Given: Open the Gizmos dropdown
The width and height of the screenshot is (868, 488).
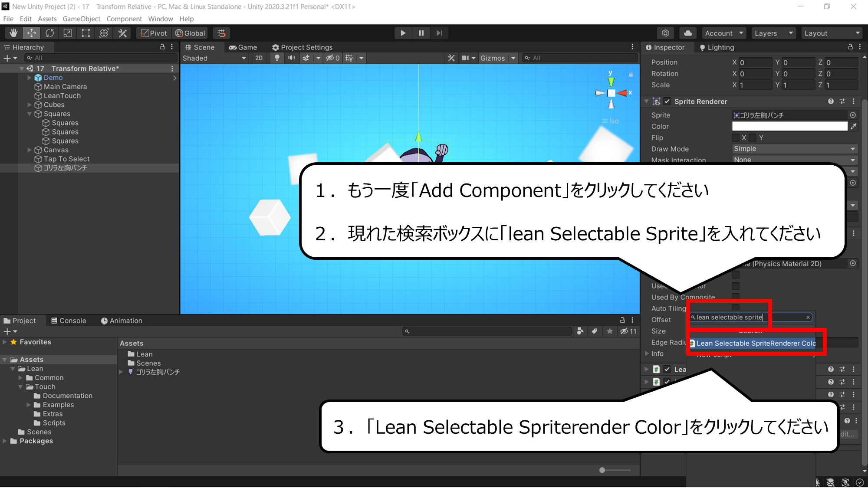Looking at the screenshot, I should click(x=498, y=58).
